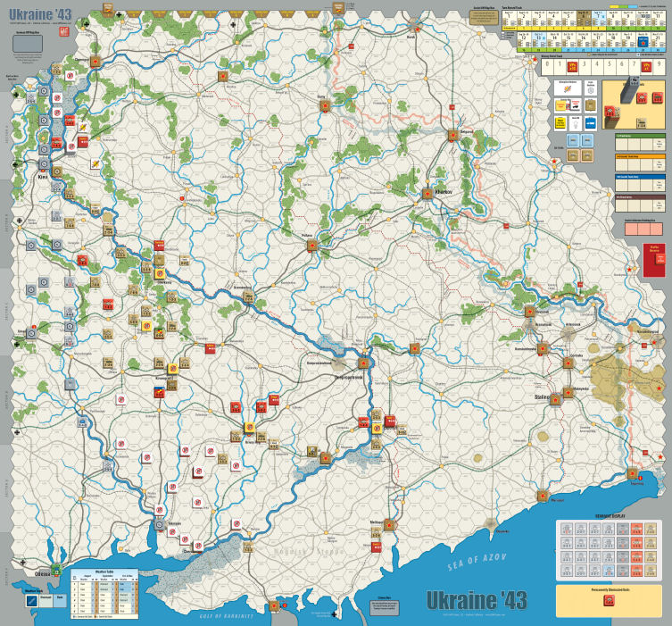Select the gray counter stack in dead pile
The width and height of the screenshot is (672, 626).
click(x=629, y=89)
